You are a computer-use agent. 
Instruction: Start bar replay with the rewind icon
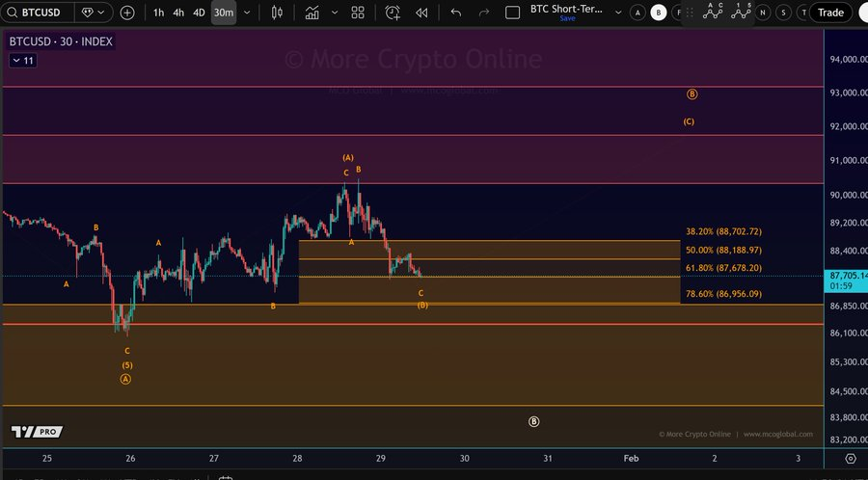[x=421, y=13]
